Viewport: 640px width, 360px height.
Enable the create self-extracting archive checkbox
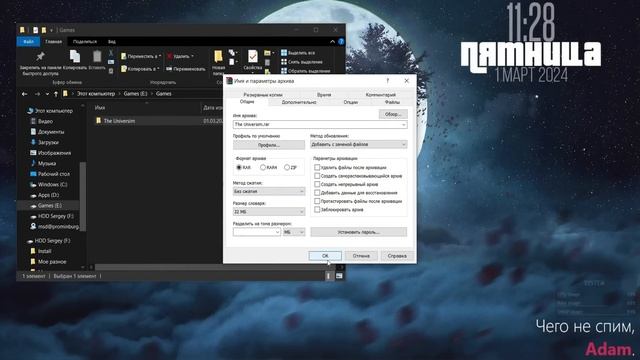click(317, 176)
